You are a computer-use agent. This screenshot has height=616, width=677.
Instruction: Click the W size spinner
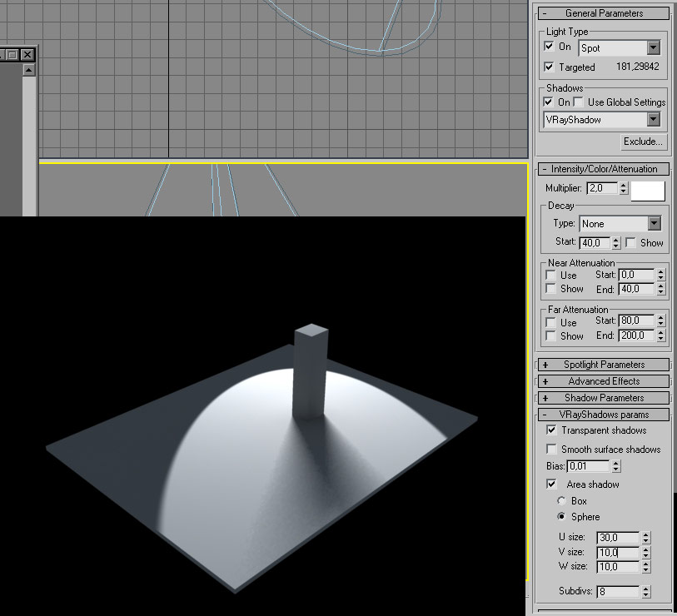point(645,566)
